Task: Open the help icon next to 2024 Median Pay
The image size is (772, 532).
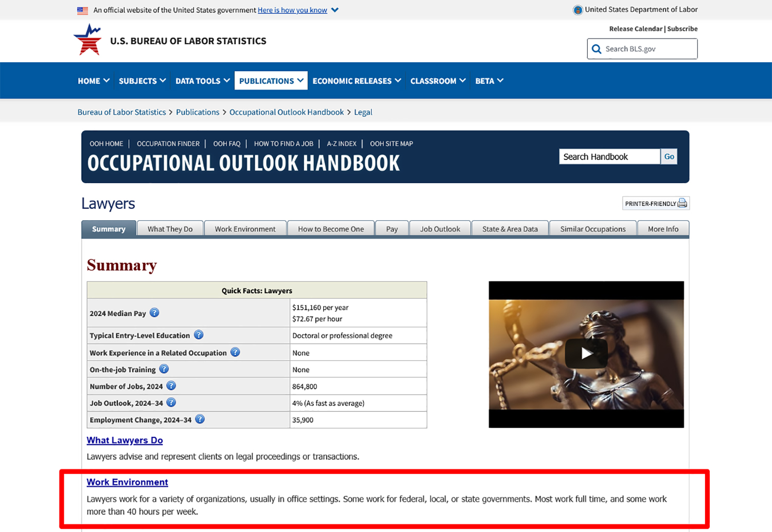Action: pyautogui.click(x=154, y=312)
